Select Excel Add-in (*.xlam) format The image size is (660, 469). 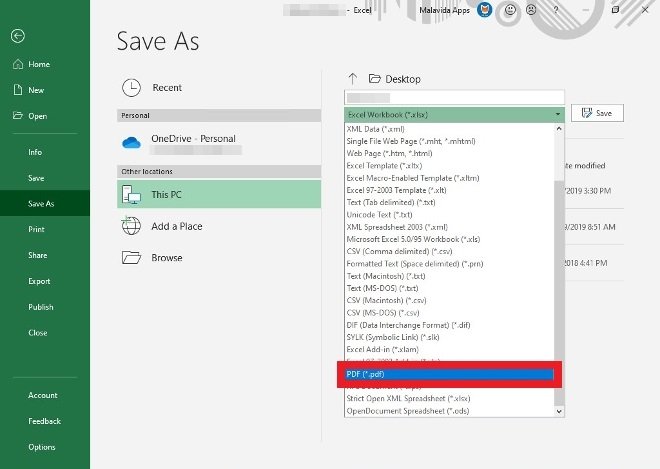tap(449, 349)
